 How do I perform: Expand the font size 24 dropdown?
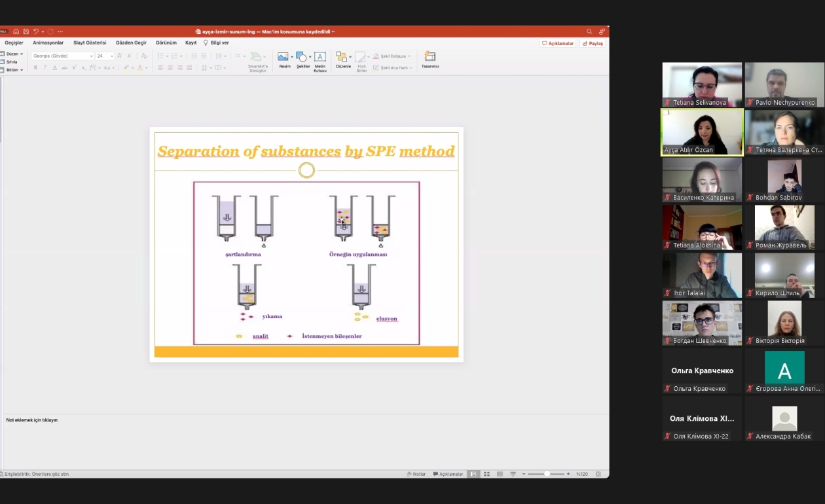[112, 56]
